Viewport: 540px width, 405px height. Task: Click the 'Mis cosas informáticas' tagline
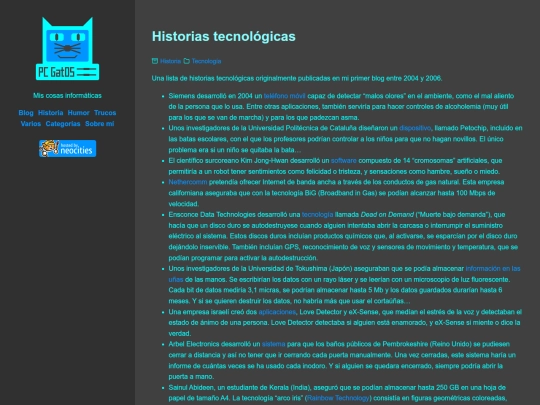(x=68, y=95)
